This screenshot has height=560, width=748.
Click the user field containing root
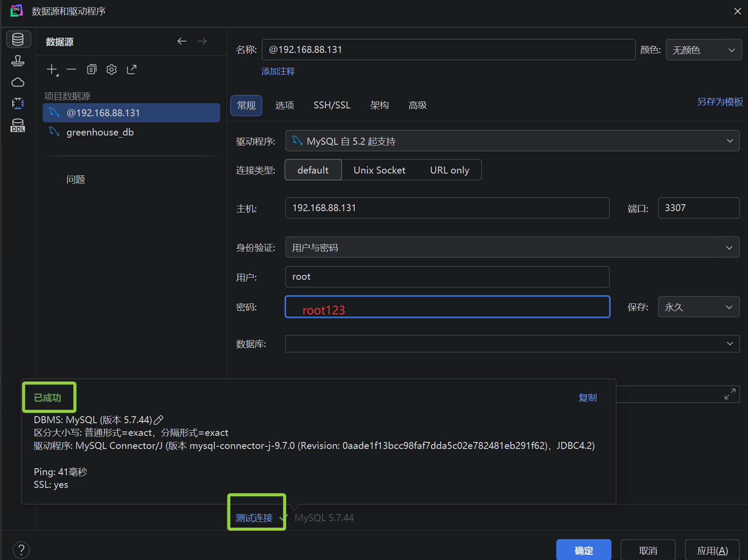coord(447,277)
